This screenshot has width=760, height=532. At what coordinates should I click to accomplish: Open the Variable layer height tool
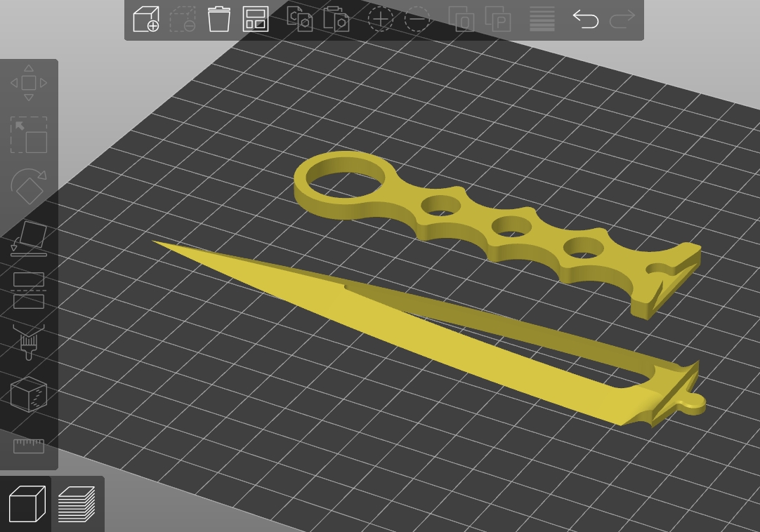pyautogui.click(x=542, y=20)
